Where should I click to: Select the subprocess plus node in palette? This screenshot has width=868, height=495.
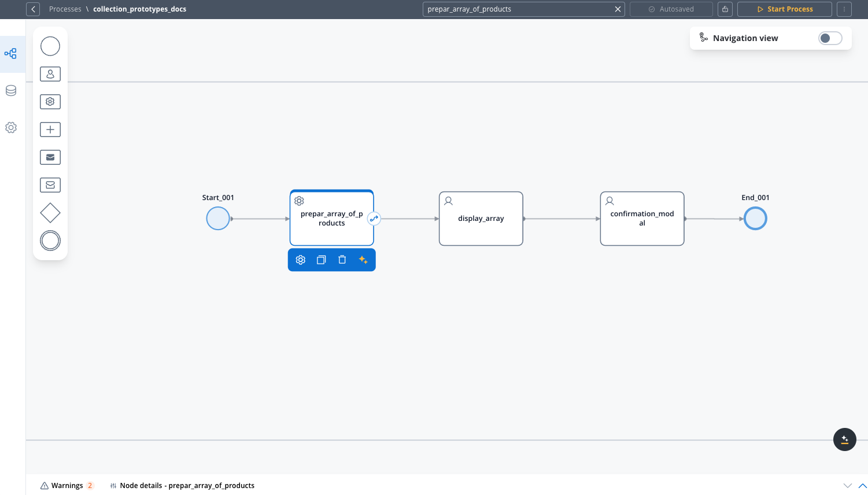(x=50, y=130)
